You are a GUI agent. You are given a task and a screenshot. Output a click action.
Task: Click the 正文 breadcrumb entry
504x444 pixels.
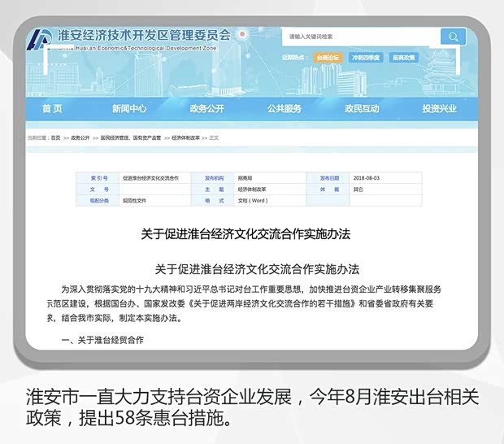pos(214,138)
